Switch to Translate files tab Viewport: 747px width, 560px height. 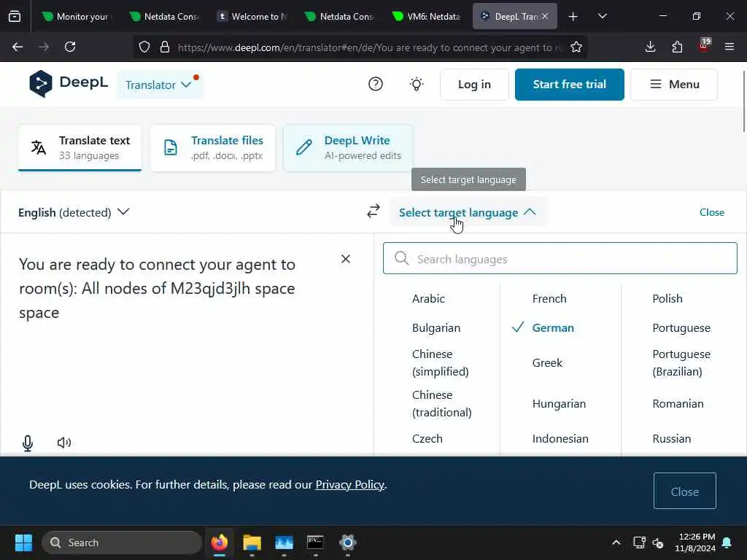click(x=212, y=147)
